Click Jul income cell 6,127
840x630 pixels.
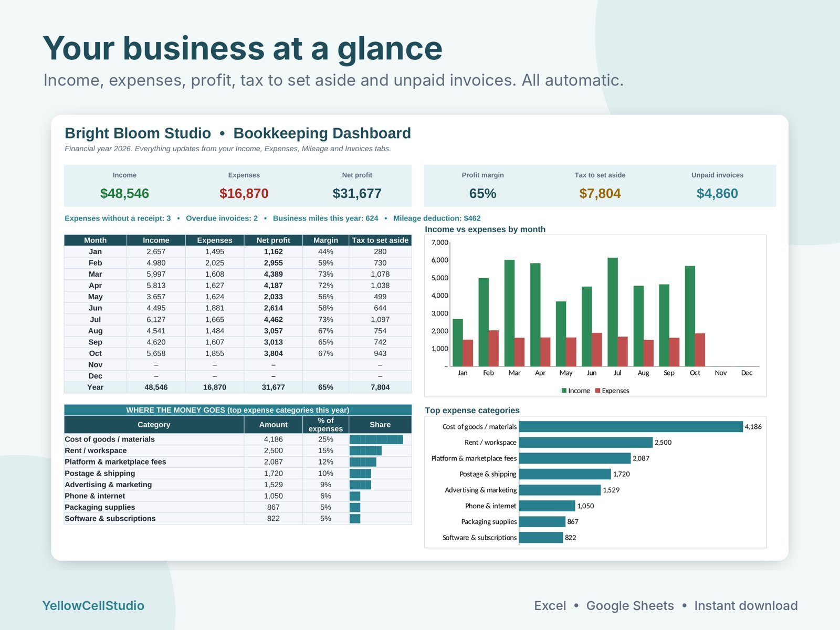(156, 319)
